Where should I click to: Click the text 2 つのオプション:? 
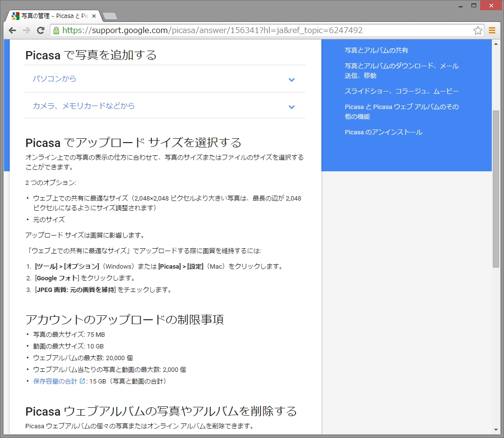pyautogui.click(x=51, y=182)
